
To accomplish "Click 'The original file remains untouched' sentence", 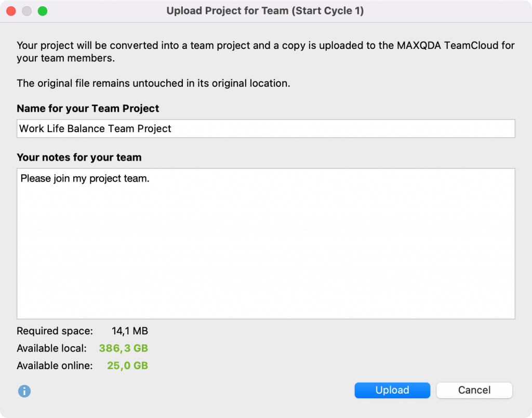I will (153, 83).
